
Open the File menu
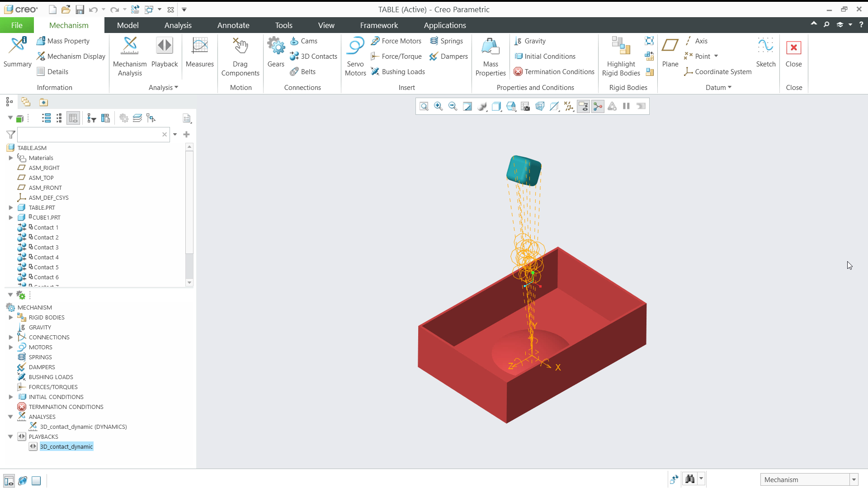pos(17,25)
